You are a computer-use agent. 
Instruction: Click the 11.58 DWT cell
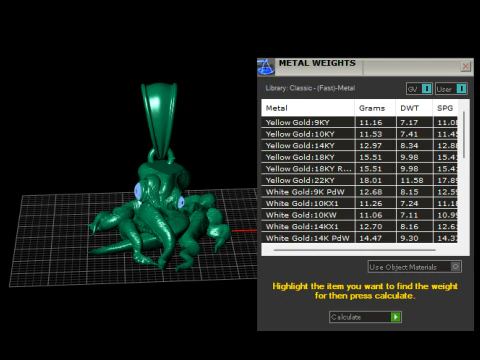(x=414, y=180)
